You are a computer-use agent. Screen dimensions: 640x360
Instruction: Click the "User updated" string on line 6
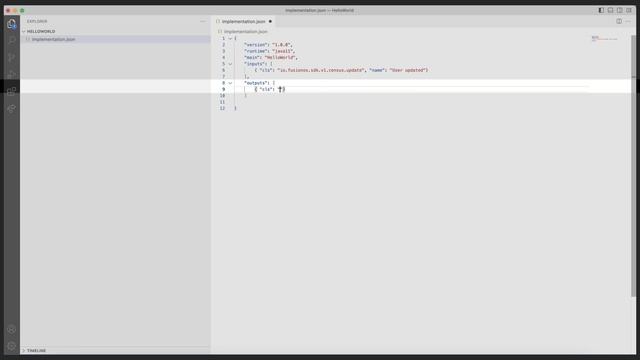pyautogui.click(x=408, y=70)
